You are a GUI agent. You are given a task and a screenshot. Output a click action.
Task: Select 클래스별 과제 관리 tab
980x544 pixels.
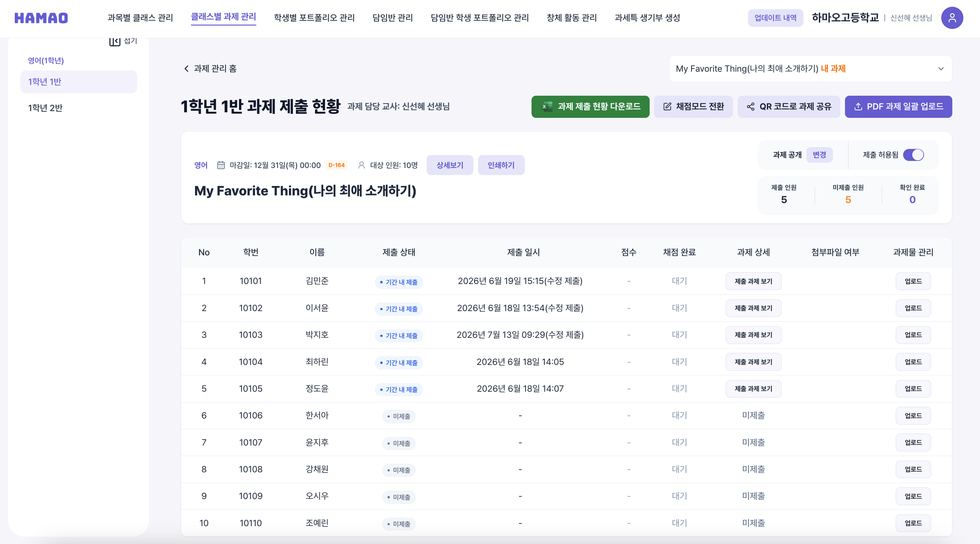click(223, 17)
